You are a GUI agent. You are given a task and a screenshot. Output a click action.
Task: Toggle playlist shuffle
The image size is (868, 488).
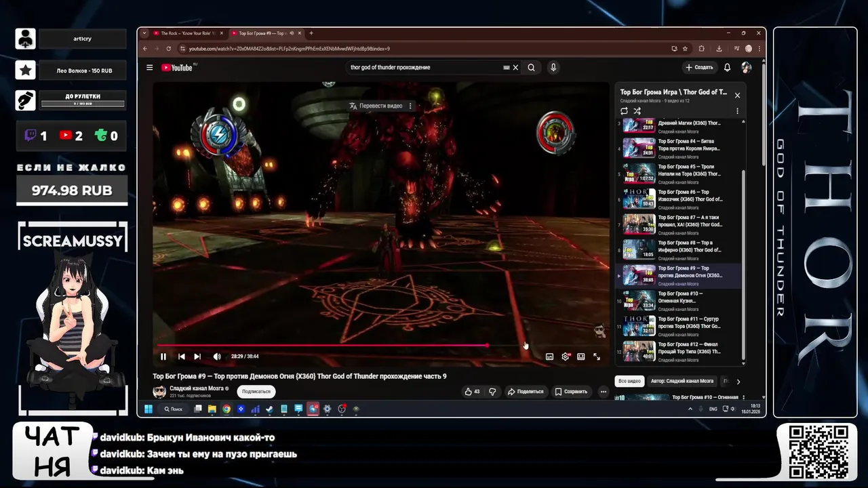pos(637,111)
